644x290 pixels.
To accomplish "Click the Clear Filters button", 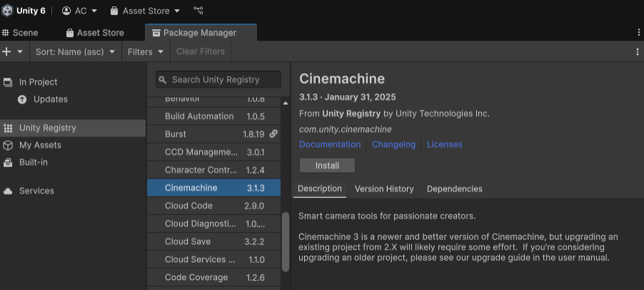I will coord(201,51).
